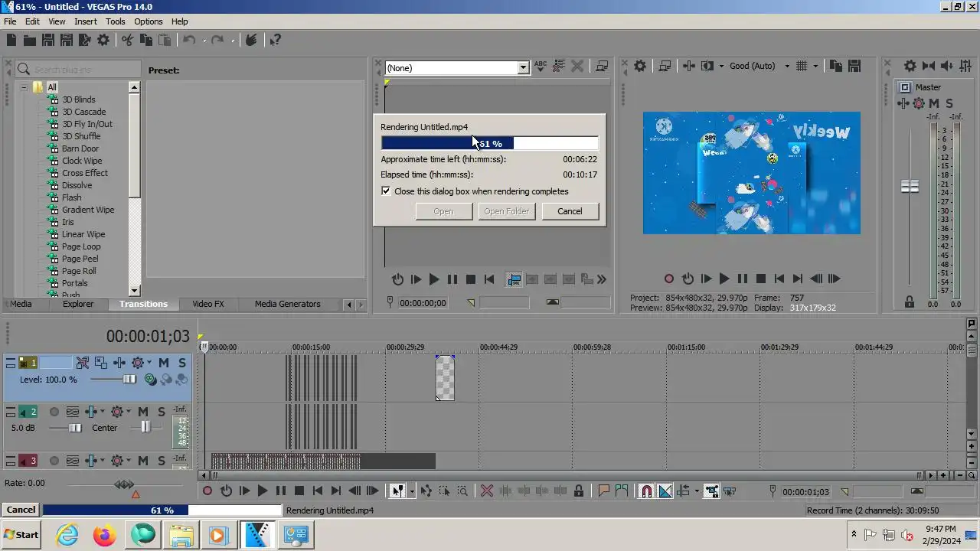Click the Open folder icon in main toolbar
Screen dimensions: 980x551
point(30,41)
